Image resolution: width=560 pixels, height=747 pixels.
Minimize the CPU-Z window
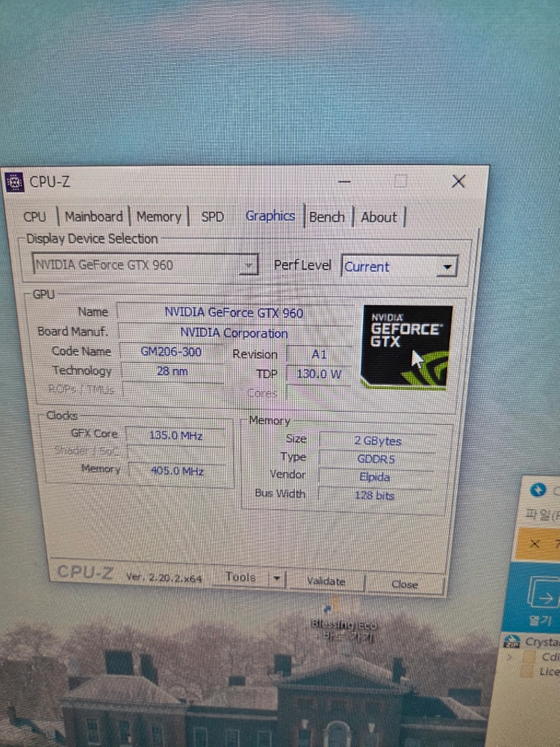click(345, 182)
